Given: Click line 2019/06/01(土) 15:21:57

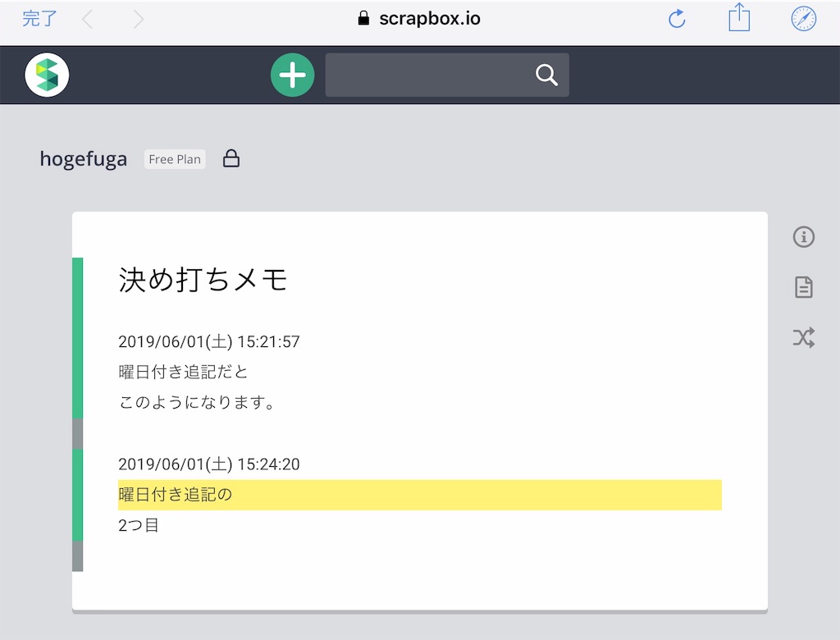Looking at the screenshot, I should (209, 342).
